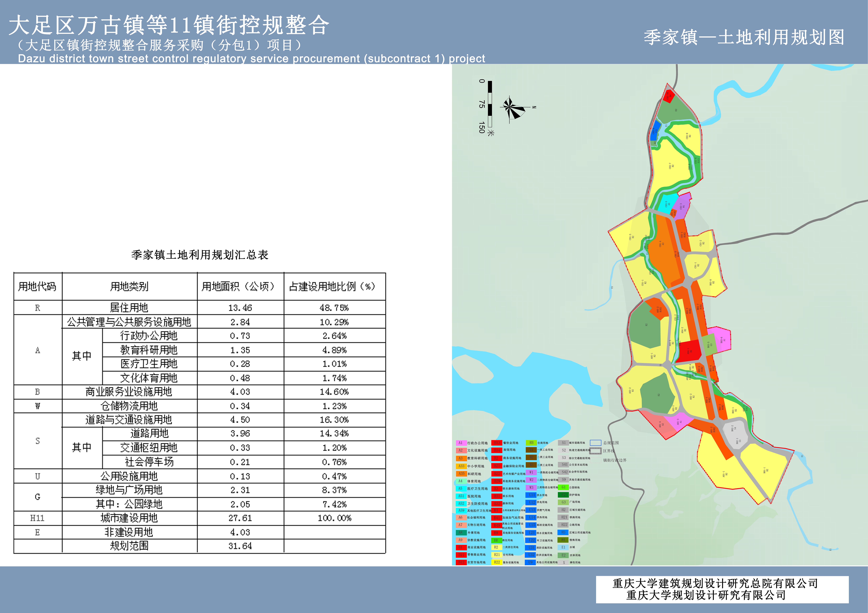
Task: Select the W1 一类物流仓储用地 purple swatch
Action: coord(531,472)
